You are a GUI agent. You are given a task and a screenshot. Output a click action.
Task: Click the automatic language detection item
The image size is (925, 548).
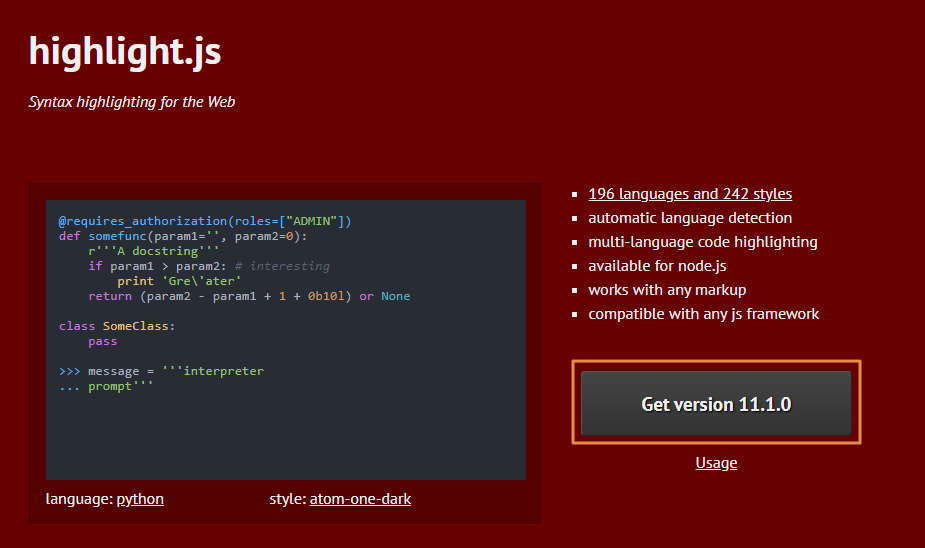point(690,218)
